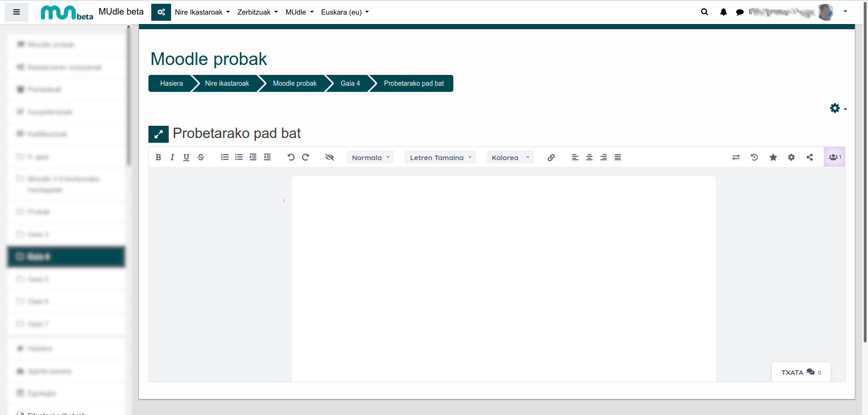Open the Nire Ikastaroak menu

pos(202,12)
